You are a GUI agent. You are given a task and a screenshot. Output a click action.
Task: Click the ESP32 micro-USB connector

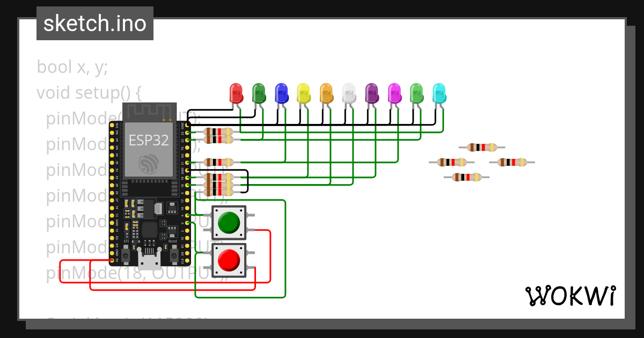coord(150,261)
